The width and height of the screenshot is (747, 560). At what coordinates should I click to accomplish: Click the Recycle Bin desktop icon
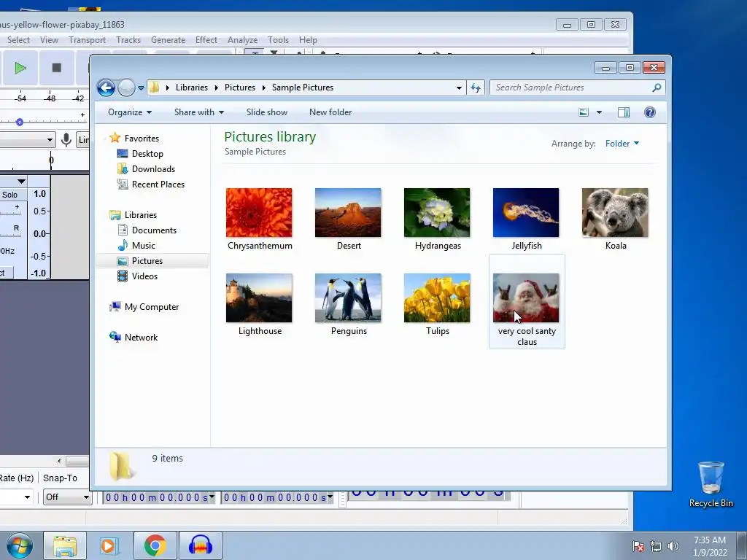[x=711, y=484]
